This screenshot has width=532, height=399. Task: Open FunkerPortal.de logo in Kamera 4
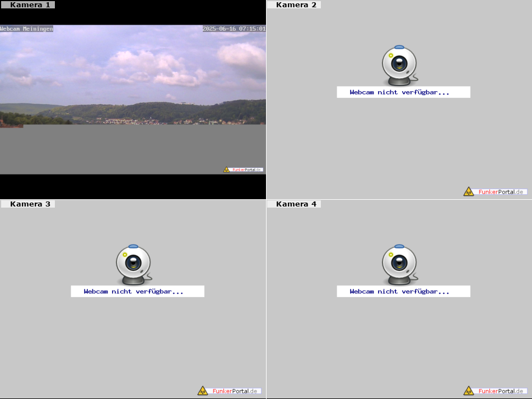click(495, 391)
